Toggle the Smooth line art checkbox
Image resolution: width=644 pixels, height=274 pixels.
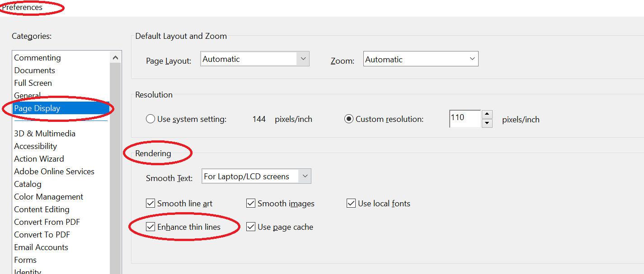click(150, 204)
